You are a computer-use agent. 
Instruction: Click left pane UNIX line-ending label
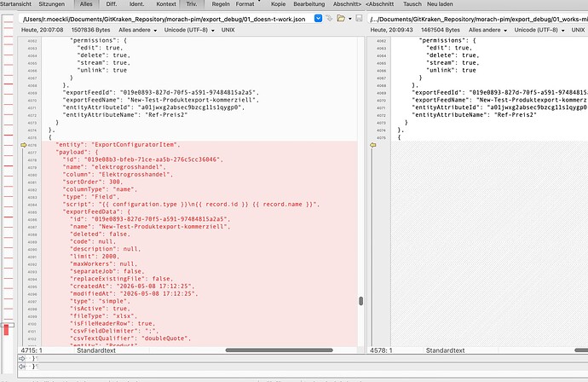pos(228,30)
